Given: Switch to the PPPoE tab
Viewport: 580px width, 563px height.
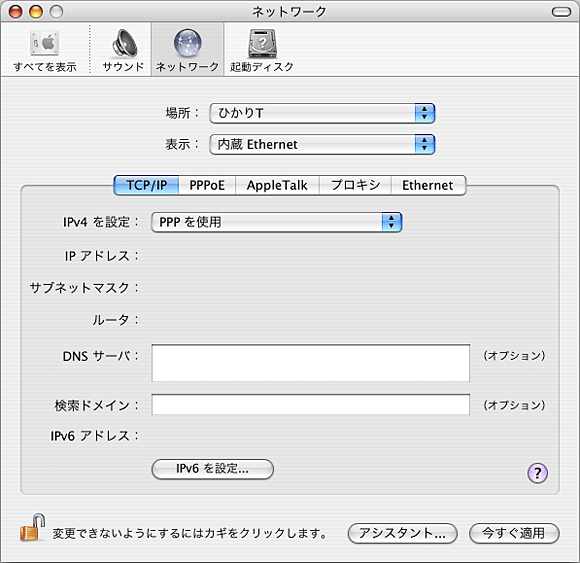Looking at the screenshot, I should click(207, 185).
